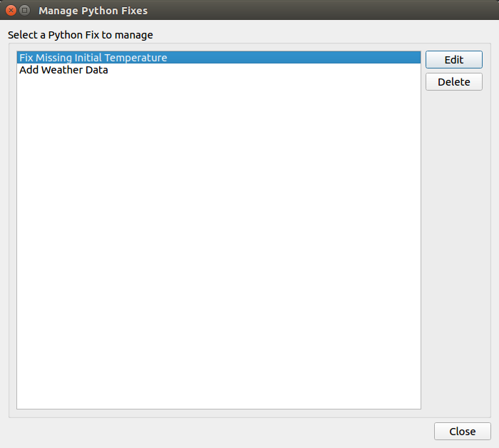
Task: Click the Manage Python Fixes title text
Action: pos(93,11)
